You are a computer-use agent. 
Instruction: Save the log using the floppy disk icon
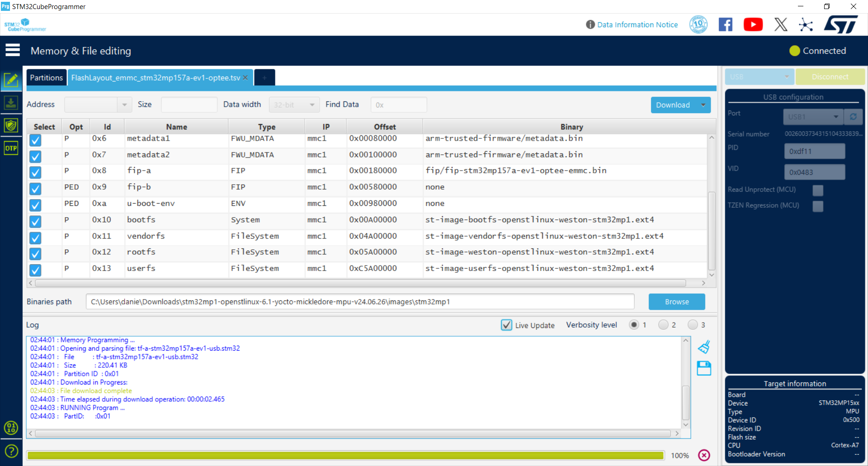704,368
